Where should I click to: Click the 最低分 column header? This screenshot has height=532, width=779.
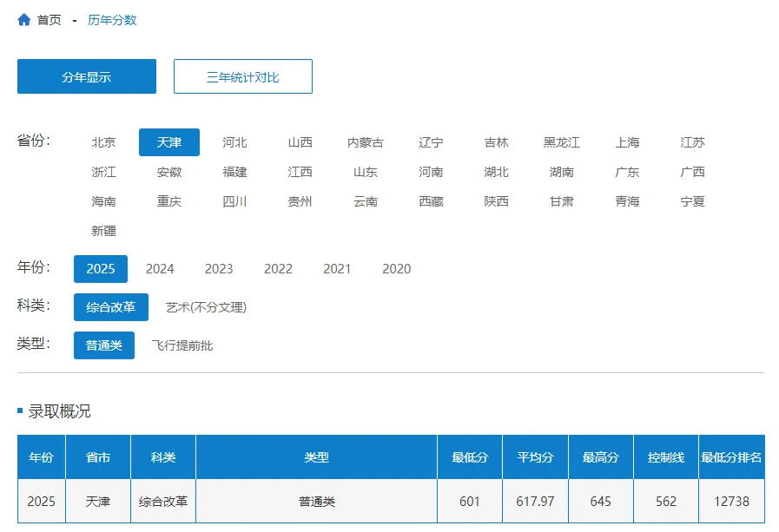click(x=470, y=457)
